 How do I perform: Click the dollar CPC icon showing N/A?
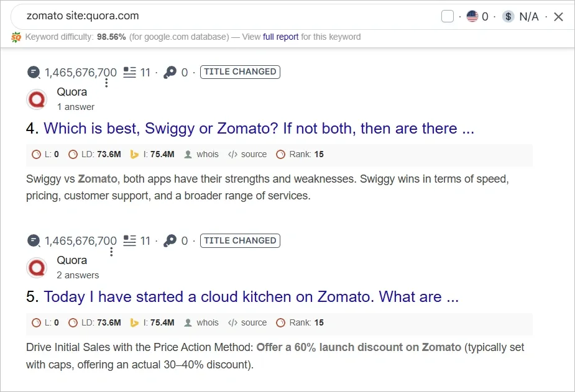(x=508, y=16)
